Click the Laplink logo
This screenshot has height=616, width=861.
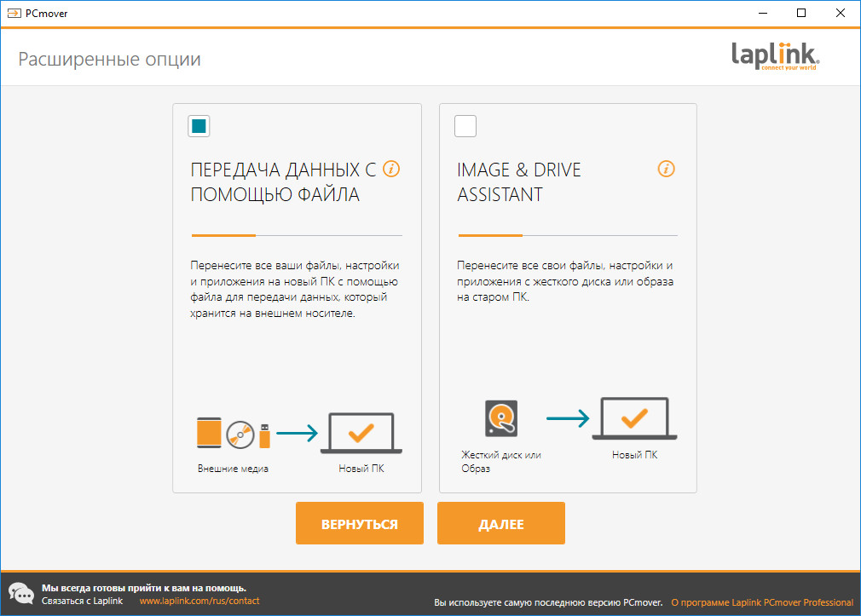pos(775,57)
